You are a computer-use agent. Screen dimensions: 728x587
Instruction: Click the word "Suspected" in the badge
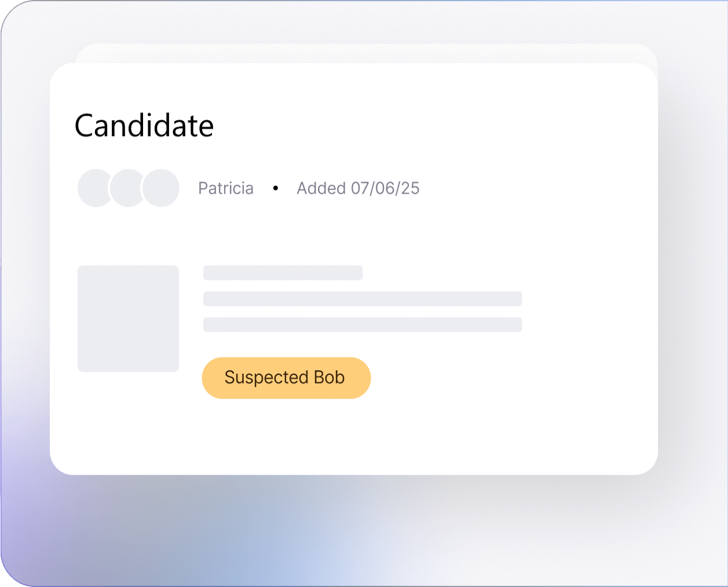pos(266,377)
